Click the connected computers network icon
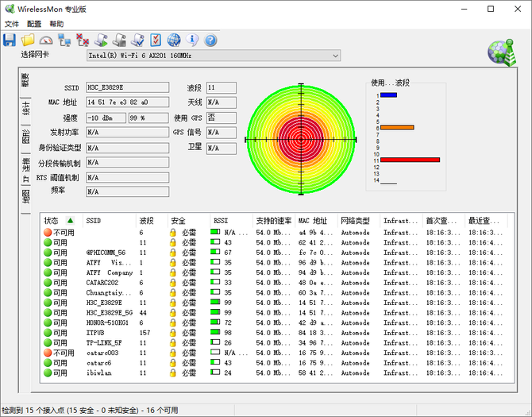 64,40
